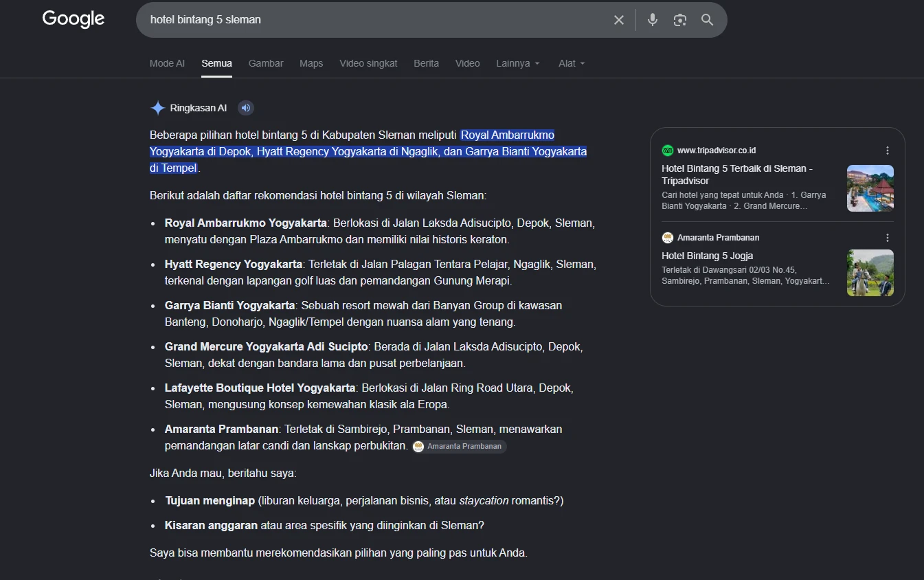Screen dimensions: 924x580
Task: Click the Amaranta Prambanan citation chip
Action: (459, 447)
